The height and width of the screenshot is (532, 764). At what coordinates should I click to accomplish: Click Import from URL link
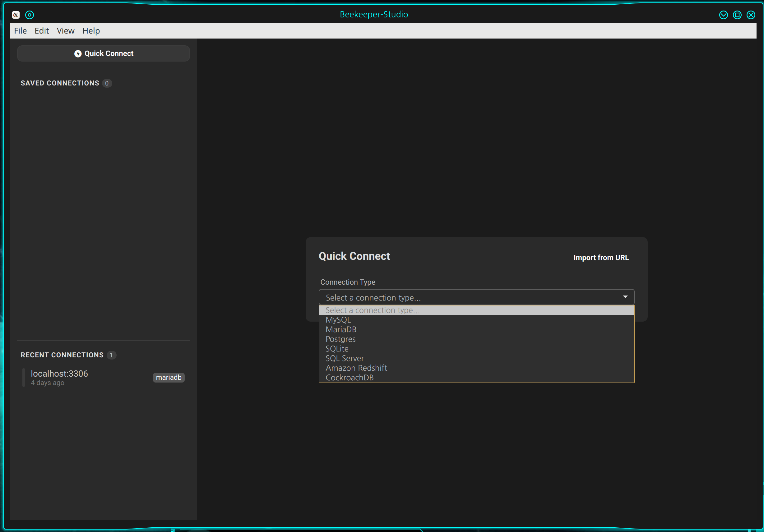(601, 257)
